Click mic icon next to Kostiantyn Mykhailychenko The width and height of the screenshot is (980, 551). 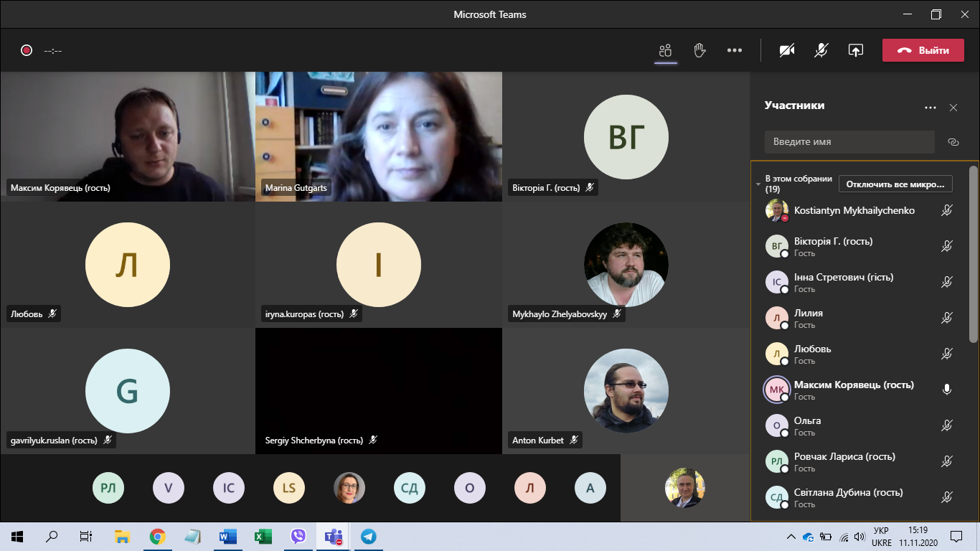point(947,210)
